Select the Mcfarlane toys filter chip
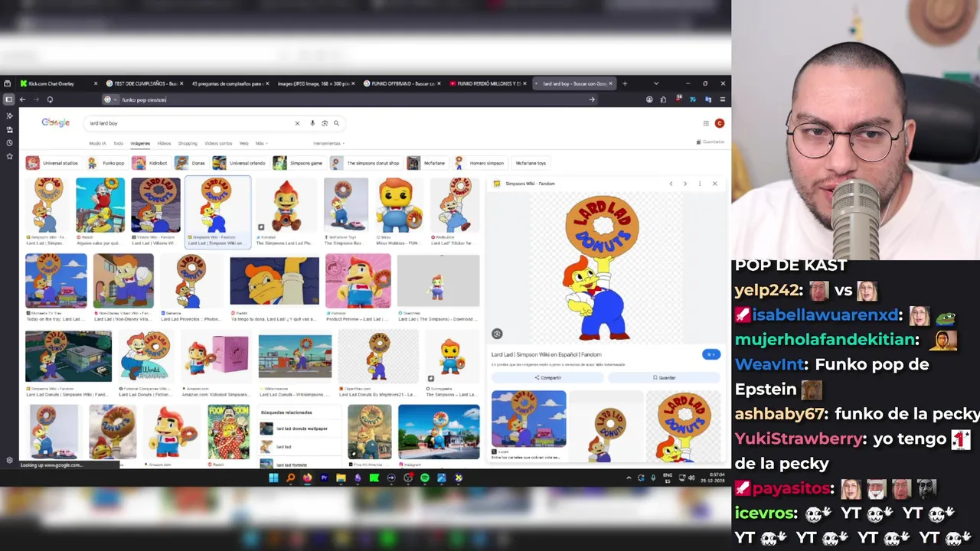The height and width of the screenshot is (551, 980). click(x=530, y=163)
